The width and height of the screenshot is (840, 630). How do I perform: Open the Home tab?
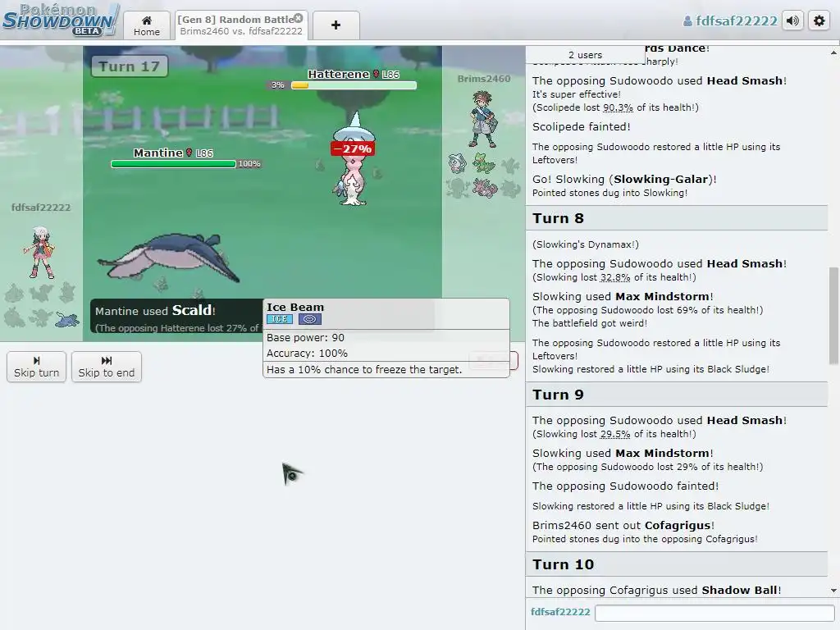[147, 25]
